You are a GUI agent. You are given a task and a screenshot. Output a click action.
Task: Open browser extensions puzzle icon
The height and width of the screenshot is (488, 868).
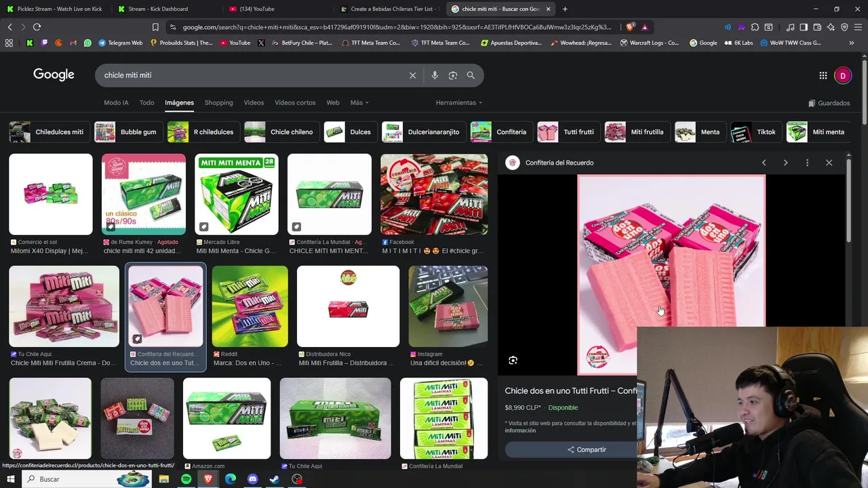[x=755, y=27]
